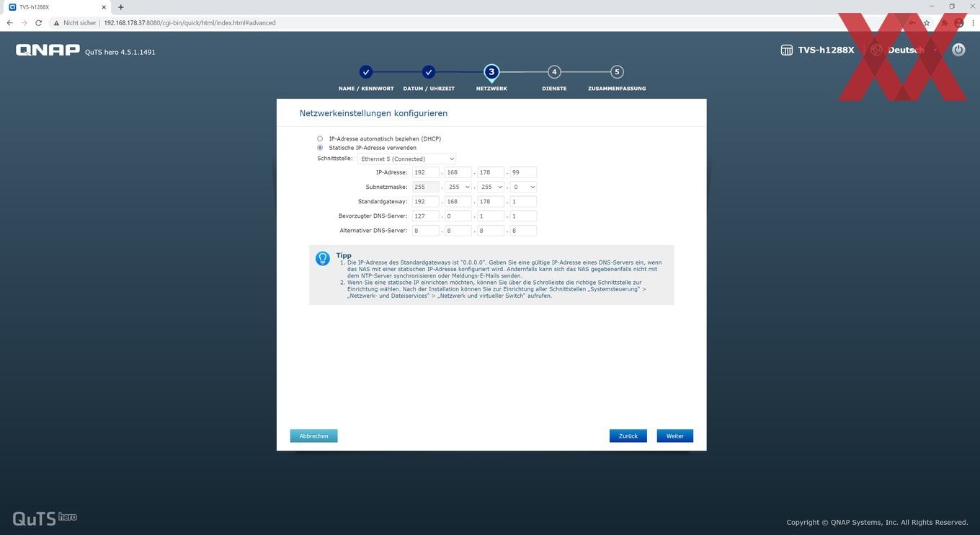The width and height of the screenshot is (980, 535).
Task: Click first Alternativer DNS-Server octet field
Action: point(426,231)
